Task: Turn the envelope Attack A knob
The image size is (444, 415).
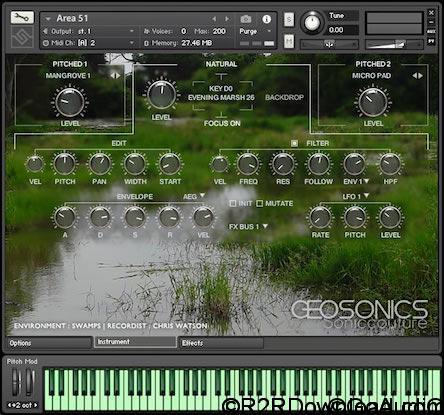Action: pos(65,217)
